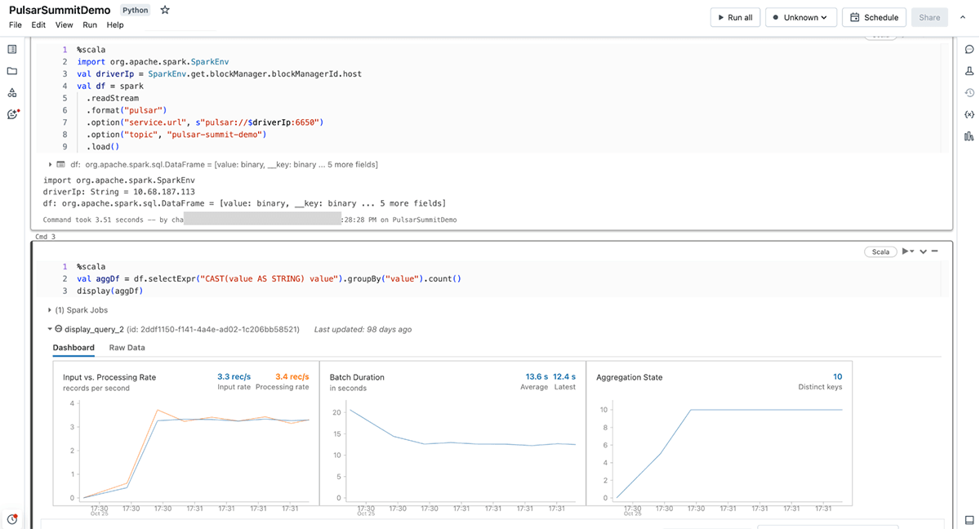Open the Assistant icon with red dot

point(12,114)
